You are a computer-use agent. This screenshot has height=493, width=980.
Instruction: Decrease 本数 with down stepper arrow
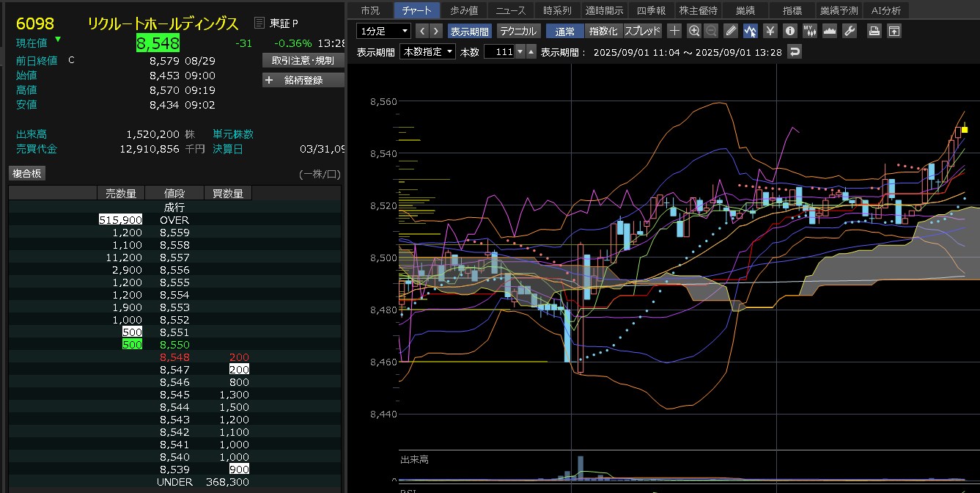(x=520, y=52)
